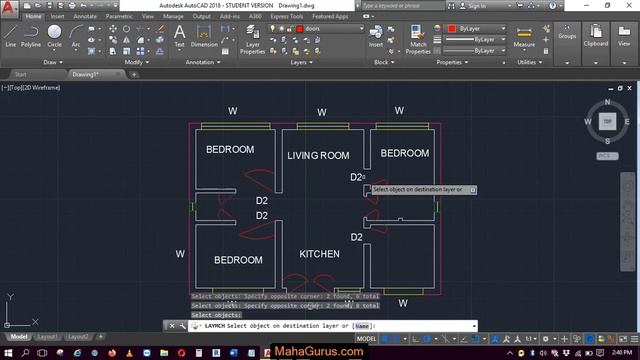Click Match Properties icon
The image size is (640, 360).
(418, 39)
